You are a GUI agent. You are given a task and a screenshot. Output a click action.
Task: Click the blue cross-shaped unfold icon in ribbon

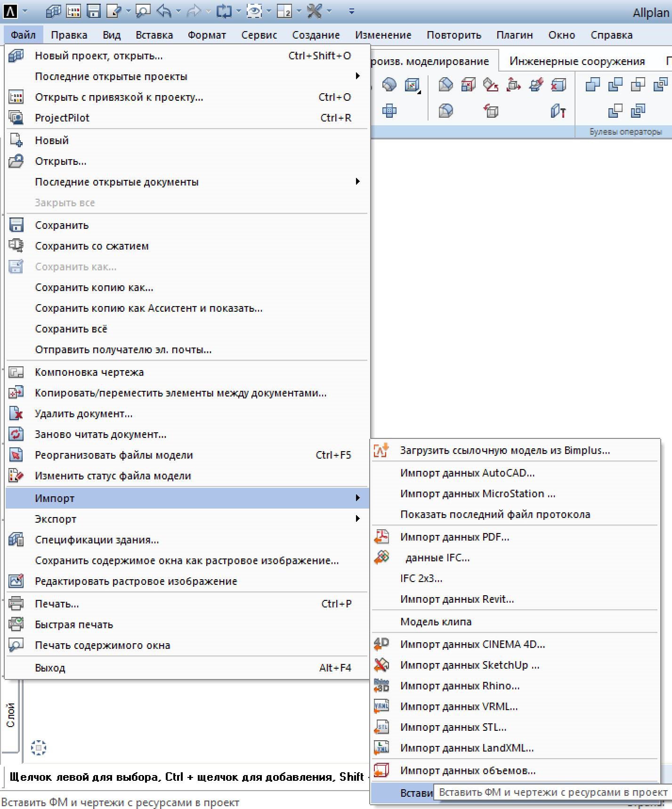389,111
